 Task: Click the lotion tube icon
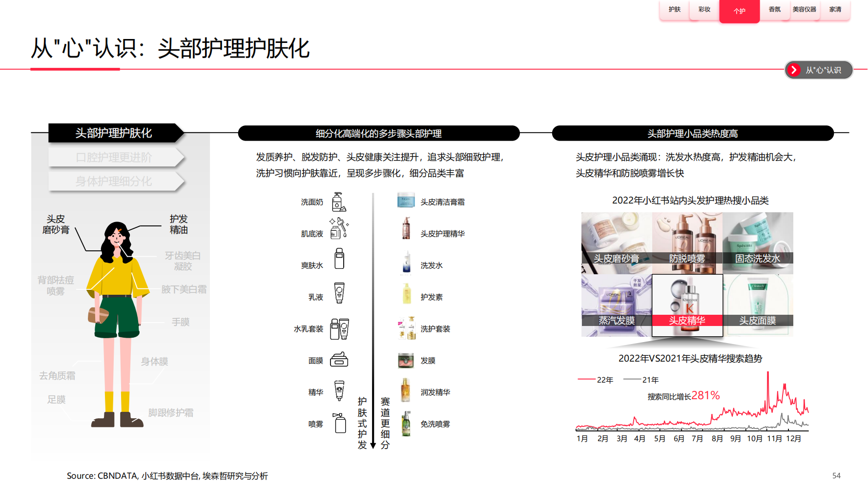coord(339,293)
